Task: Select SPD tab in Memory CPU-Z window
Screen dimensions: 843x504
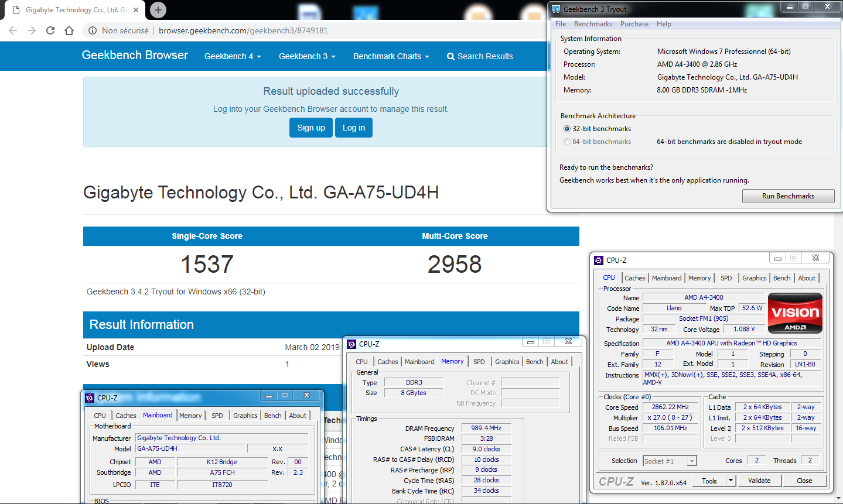Action: click(479, 362)
